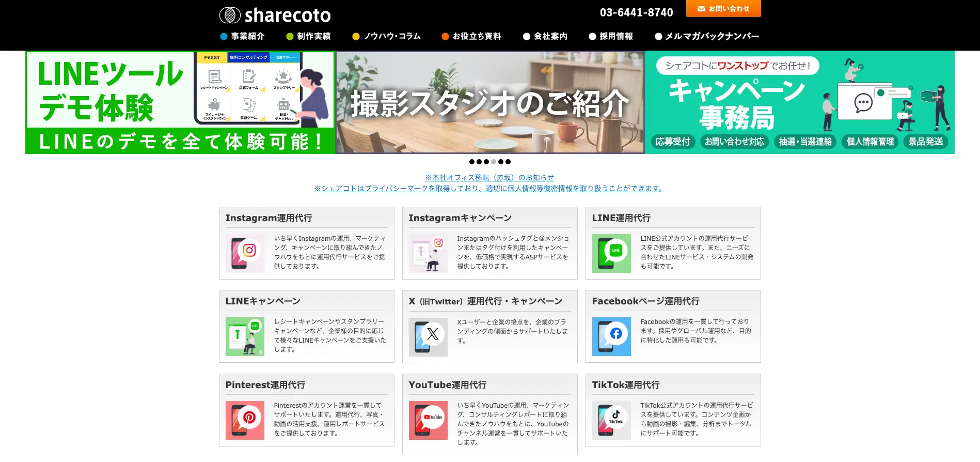Select the third carousel dot
The height and width of the screenshot is (462, 980).
(x=486, y=162)
